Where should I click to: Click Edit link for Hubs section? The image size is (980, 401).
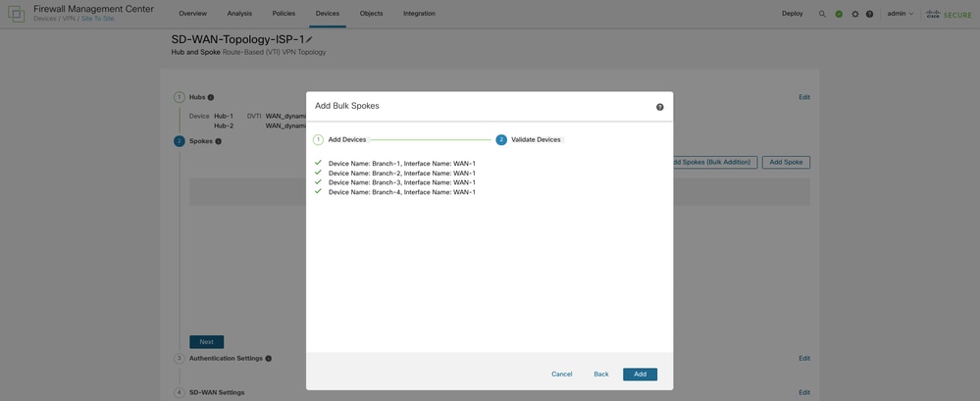tap(804, 97)
